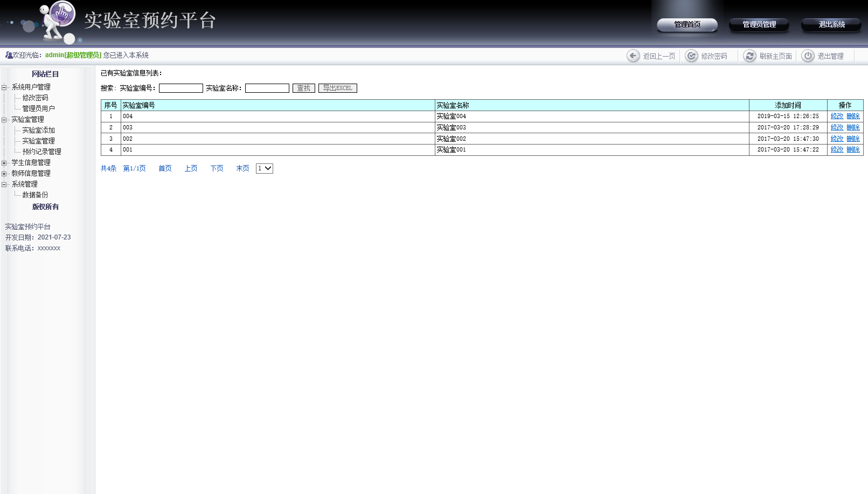This screenshot has height=494, width=868.
Task: Click the timestamp 2017-03-20 17:28:29
Action: pyautogui.click(x=788, y=127)
